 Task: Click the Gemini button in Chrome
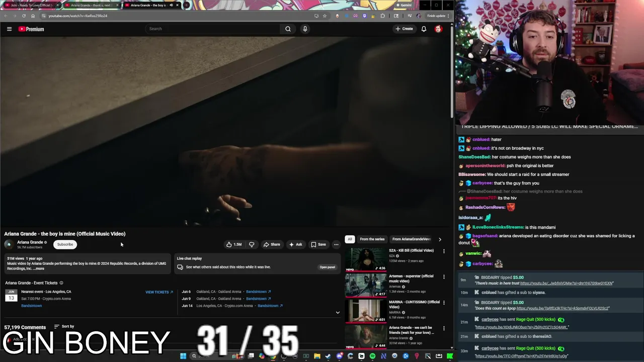click(x=404, y=5)
